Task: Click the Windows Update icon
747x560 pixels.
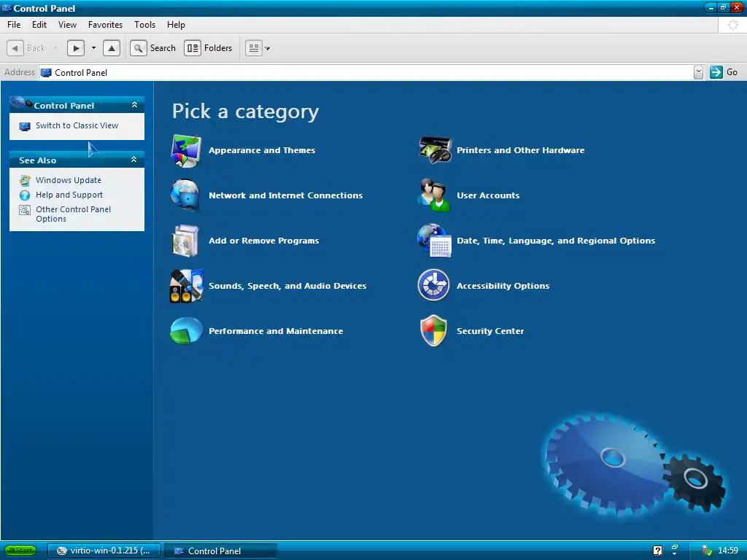Action: tap(25, 181)
